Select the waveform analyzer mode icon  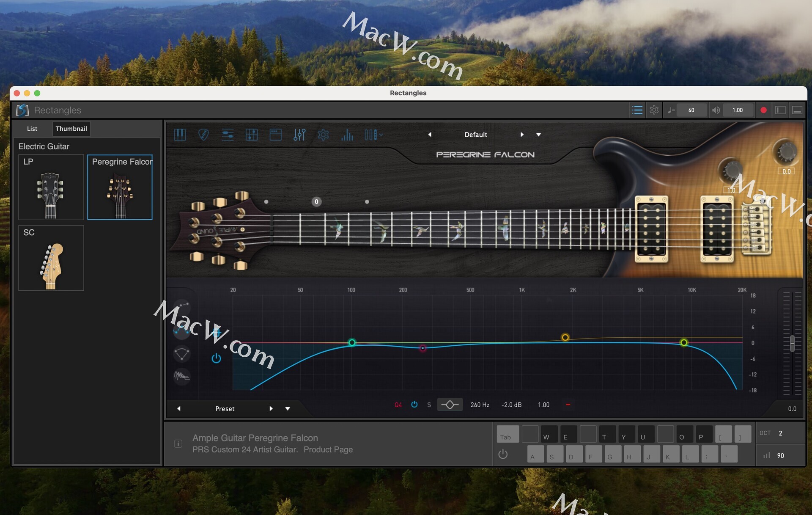coord(182,376)
